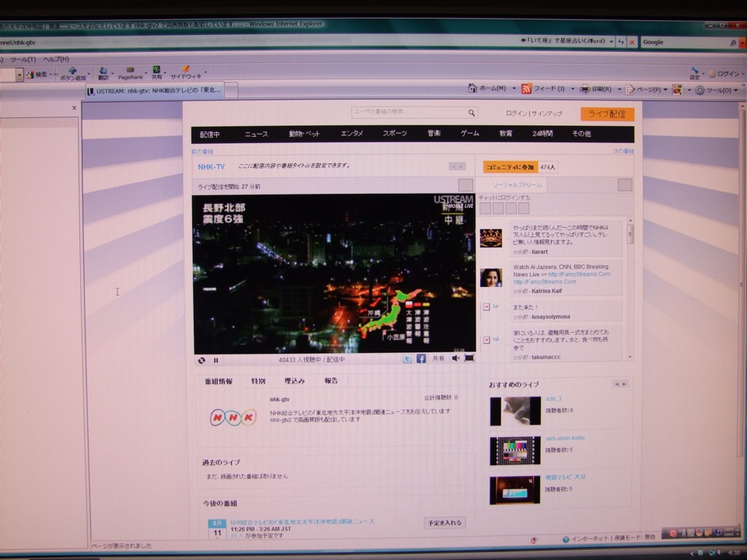Click the NHK-TV channel title link
The image size is (747, 560).
[211, 166]
